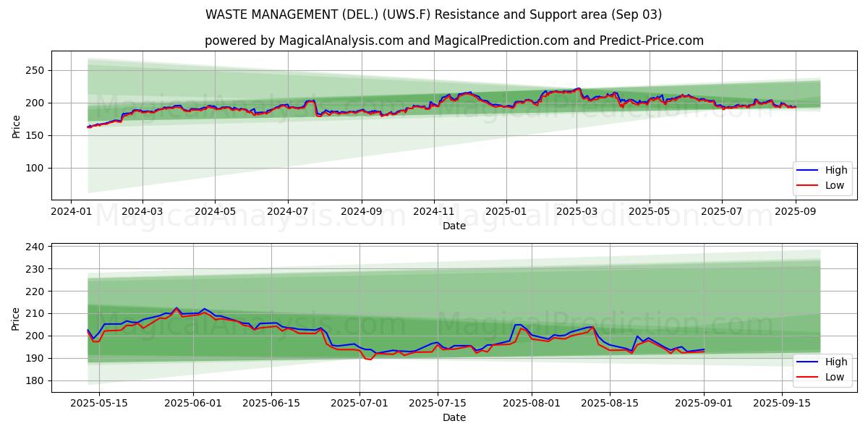Click the '100' price tick on top chart

(x=36, y=168)
